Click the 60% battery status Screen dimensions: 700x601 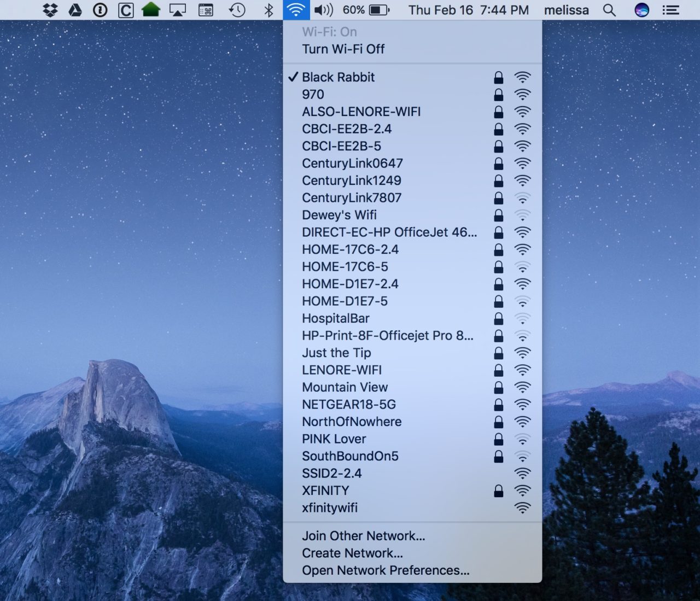pyautogui.click(x=366, y=10)
